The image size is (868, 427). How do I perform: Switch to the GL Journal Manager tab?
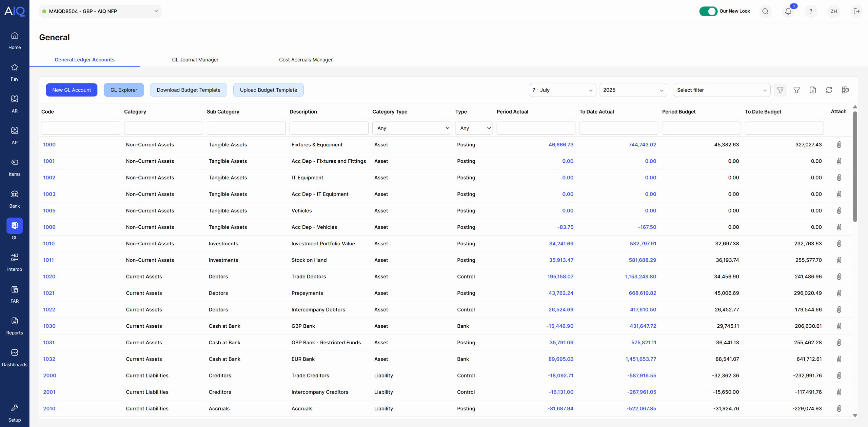coord(195,60)
